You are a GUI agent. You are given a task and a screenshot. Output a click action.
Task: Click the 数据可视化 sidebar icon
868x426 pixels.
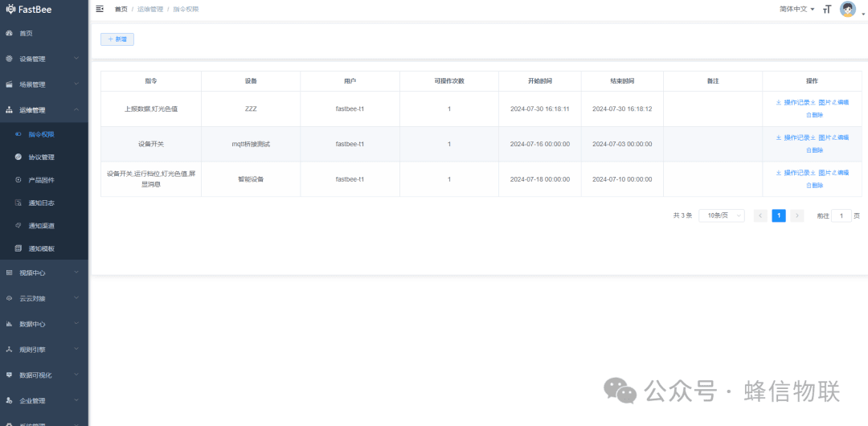[9, 375]
